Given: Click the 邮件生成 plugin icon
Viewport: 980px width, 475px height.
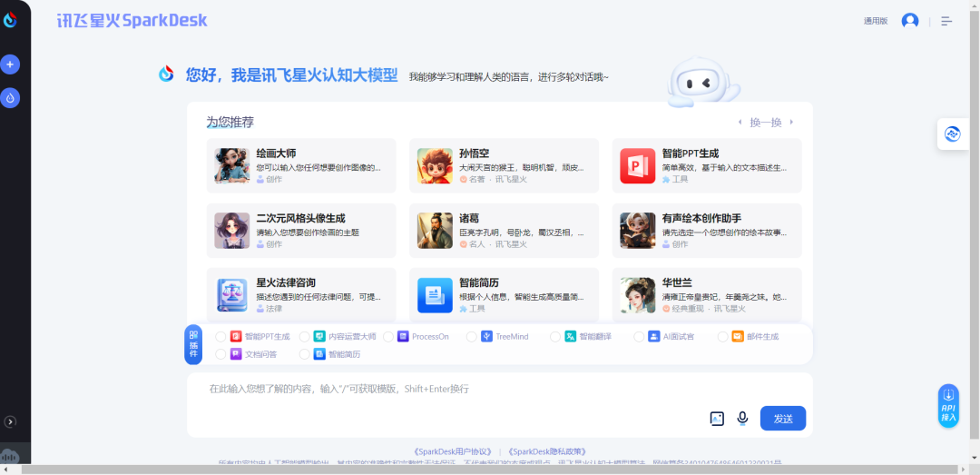Looking at the screenshot, I should [x=738, y=337].
